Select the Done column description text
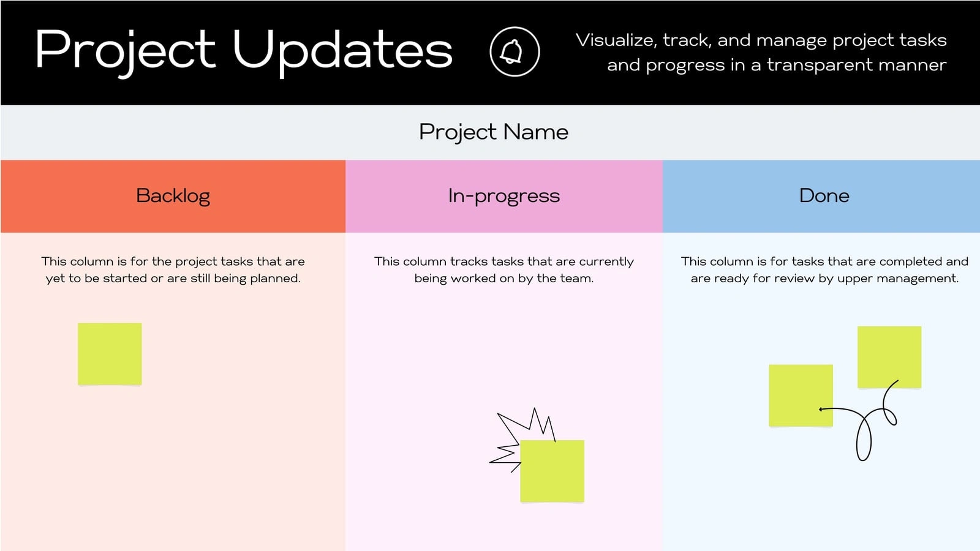 point(824,269)
